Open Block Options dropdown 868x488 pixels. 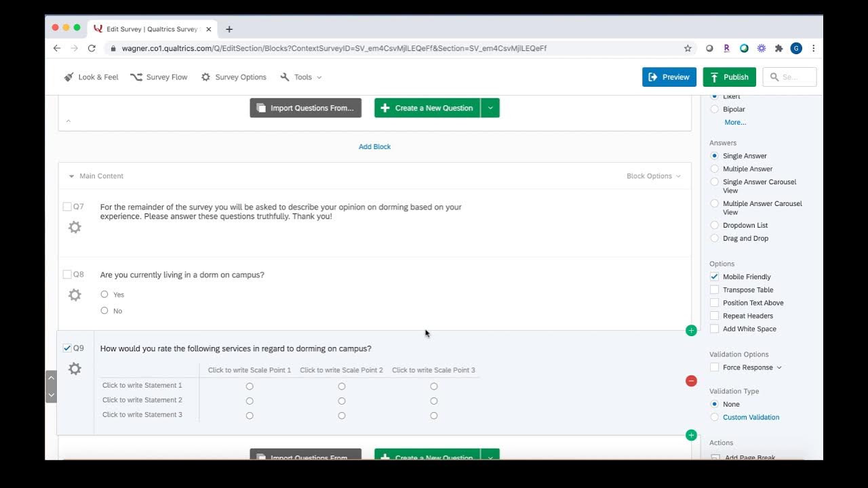point(654,176)
